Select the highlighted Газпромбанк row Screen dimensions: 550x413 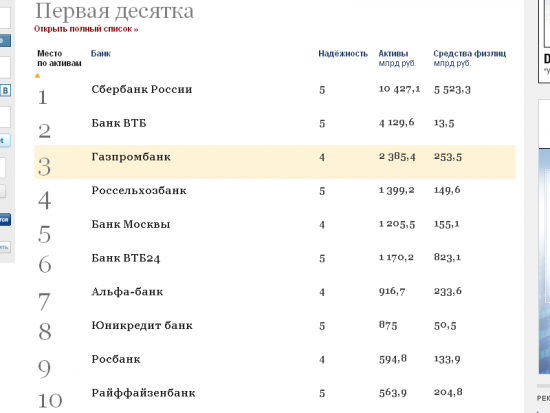point(275,162)
